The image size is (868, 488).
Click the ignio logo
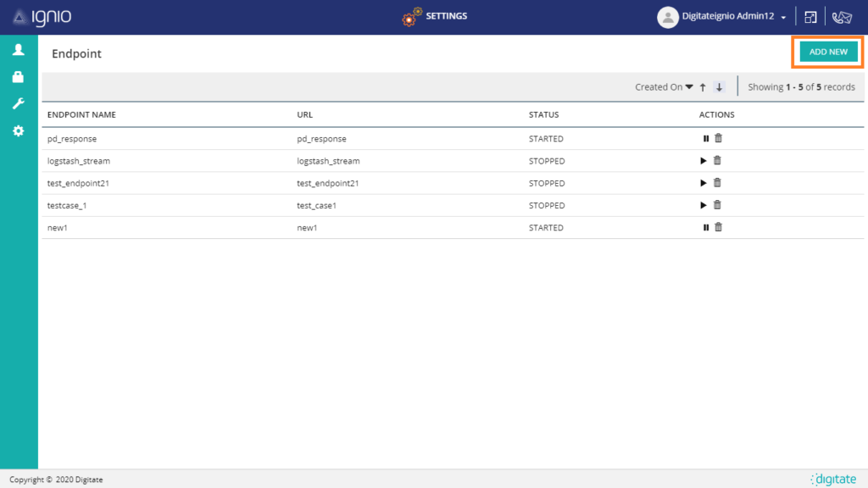point(42,17)
